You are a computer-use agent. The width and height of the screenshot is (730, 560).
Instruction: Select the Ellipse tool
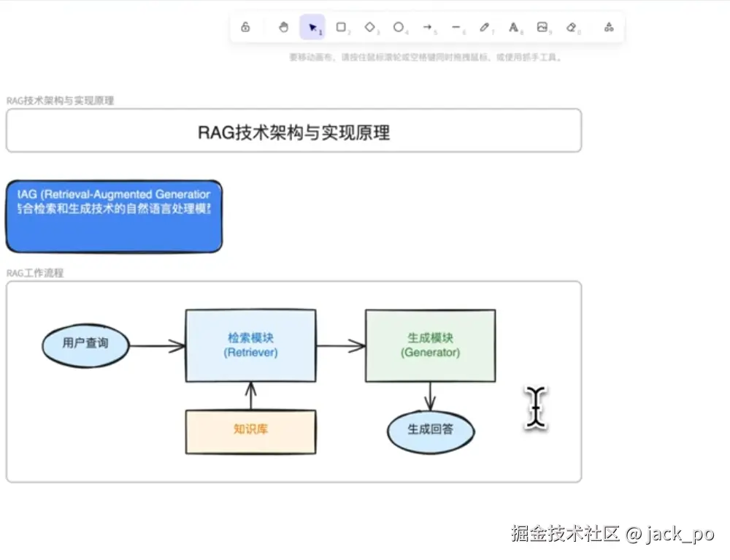398,27
